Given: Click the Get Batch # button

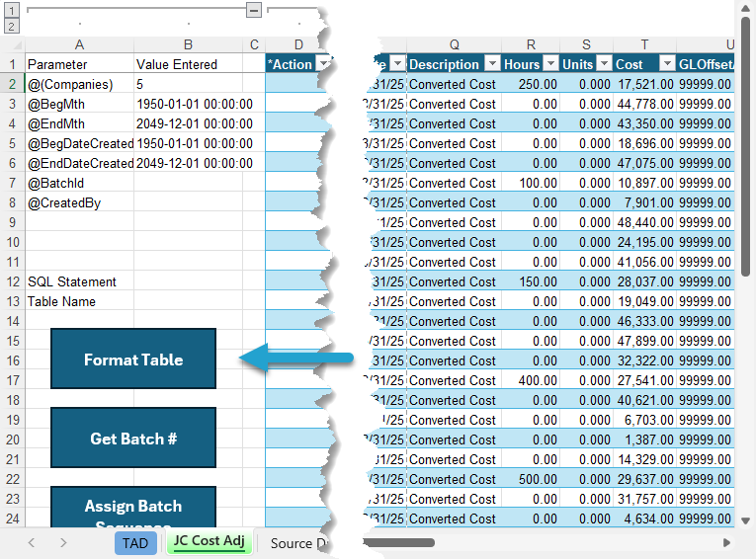Looking at the screenshot, I should click(x=133, y=439).
